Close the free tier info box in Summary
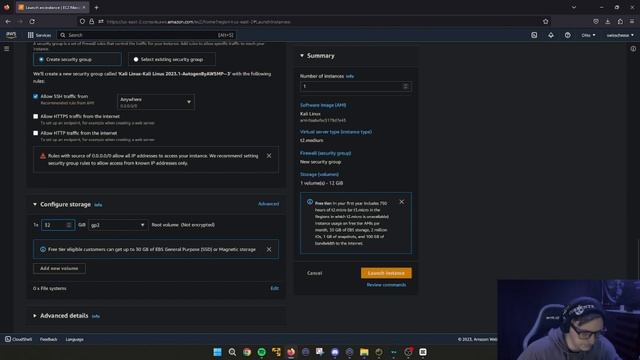640x360 pixels. pos(402,202)
